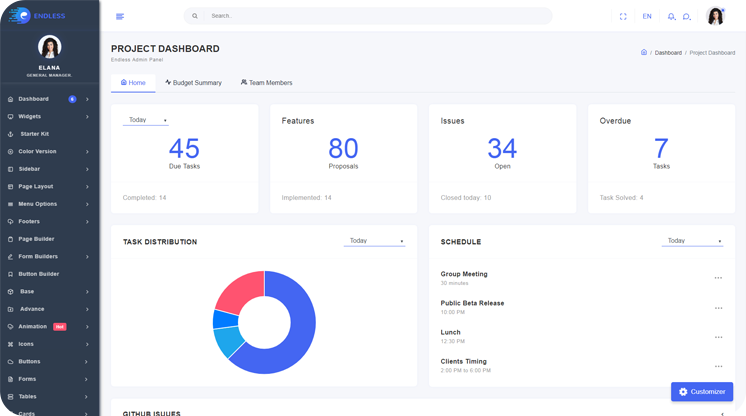Open the Today dropdown in Due Tasks card
Screen dimensions: 746x416
pos(146,120)
